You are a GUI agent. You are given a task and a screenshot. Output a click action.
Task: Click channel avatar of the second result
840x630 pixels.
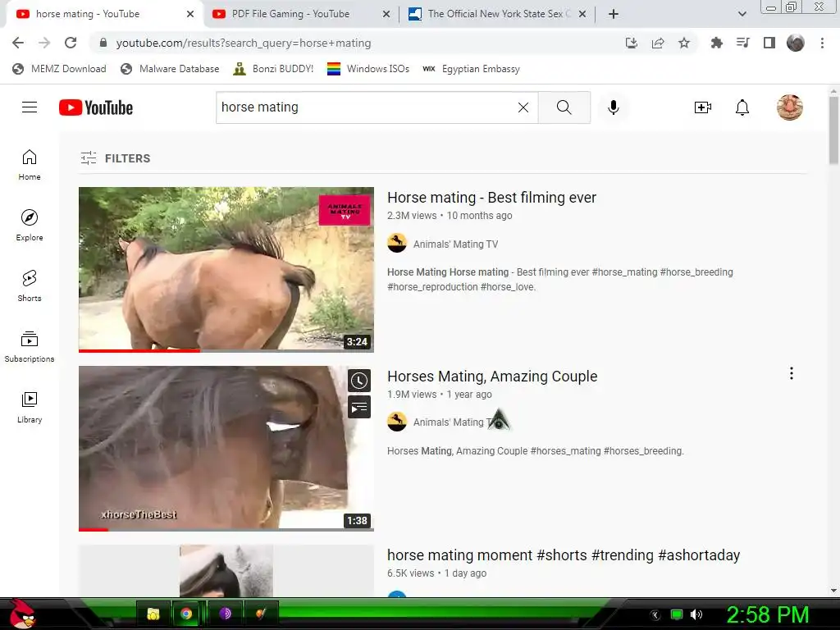[x=397, y=422]
